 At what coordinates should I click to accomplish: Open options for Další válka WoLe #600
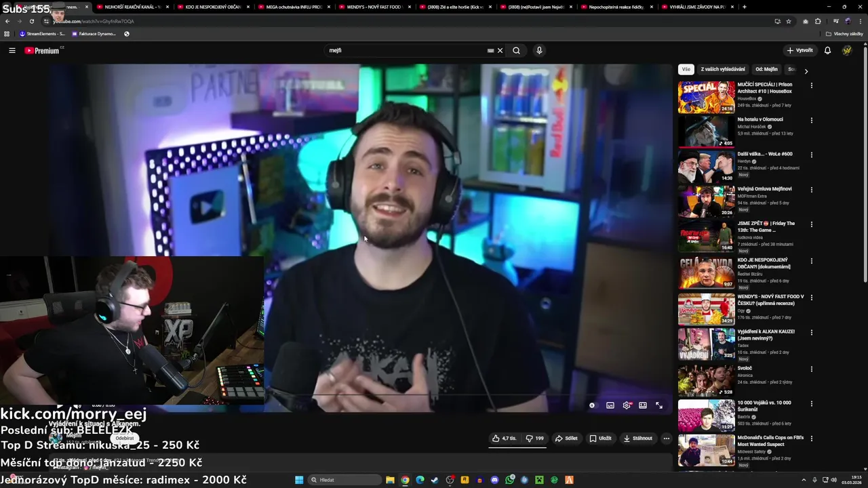pos(811,155)
